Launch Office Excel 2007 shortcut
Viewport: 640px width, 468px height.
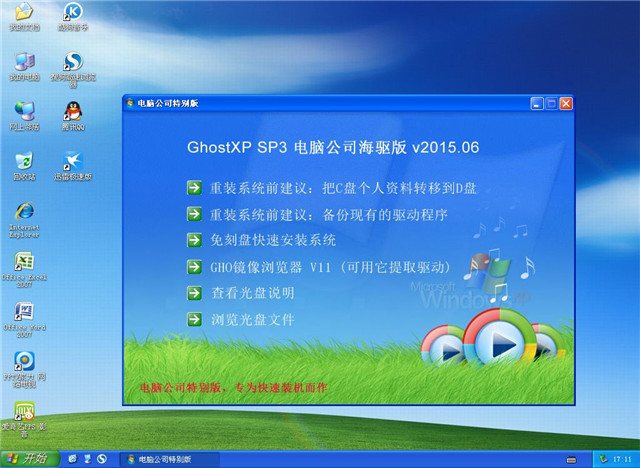[23, 264]
